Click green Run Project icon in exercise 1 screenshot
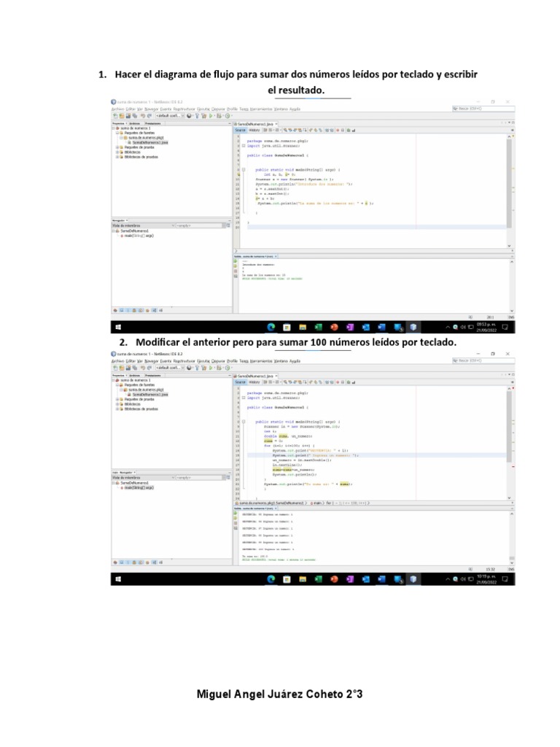560x747 pixels. 211,116
